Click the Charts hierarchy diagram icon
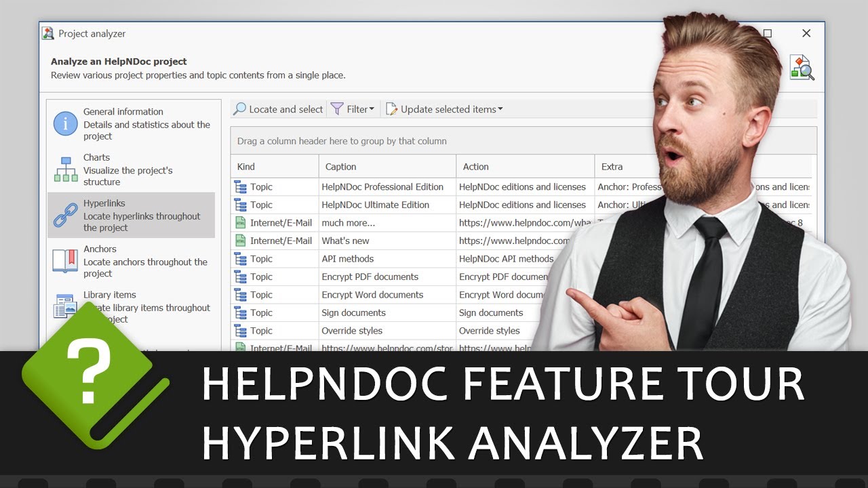 66,169
